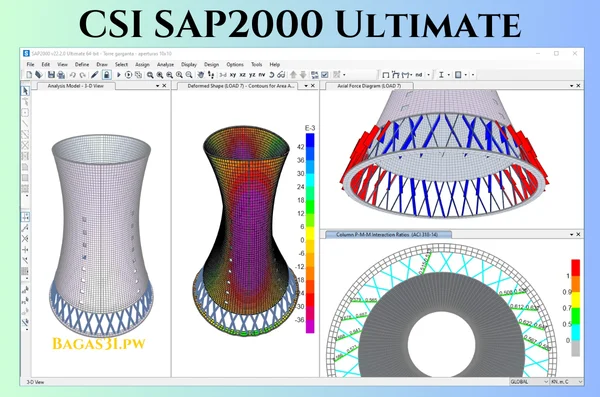Open the File menu
The height and width of the screenshot is (397, 600).
(30, 64)
